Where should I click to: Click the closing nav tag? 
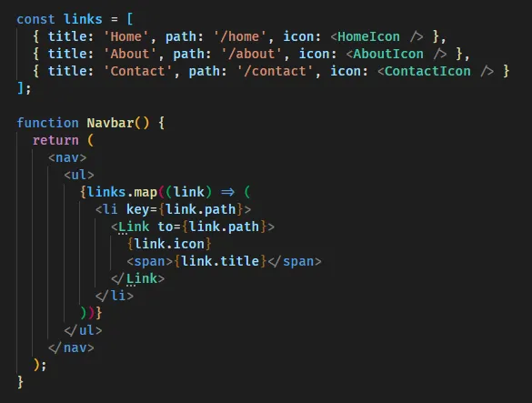[71, 348]
